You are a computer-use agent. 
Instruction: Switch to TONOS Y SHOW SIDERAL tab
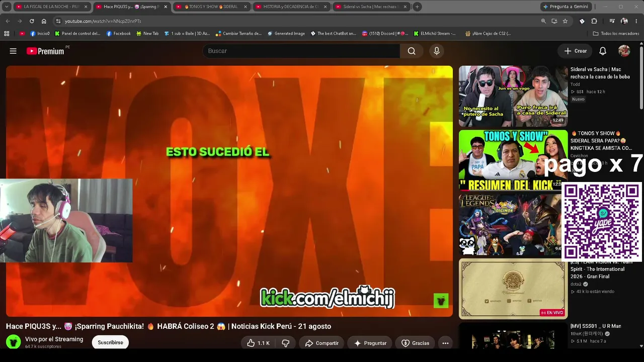[x=212, y=7]
